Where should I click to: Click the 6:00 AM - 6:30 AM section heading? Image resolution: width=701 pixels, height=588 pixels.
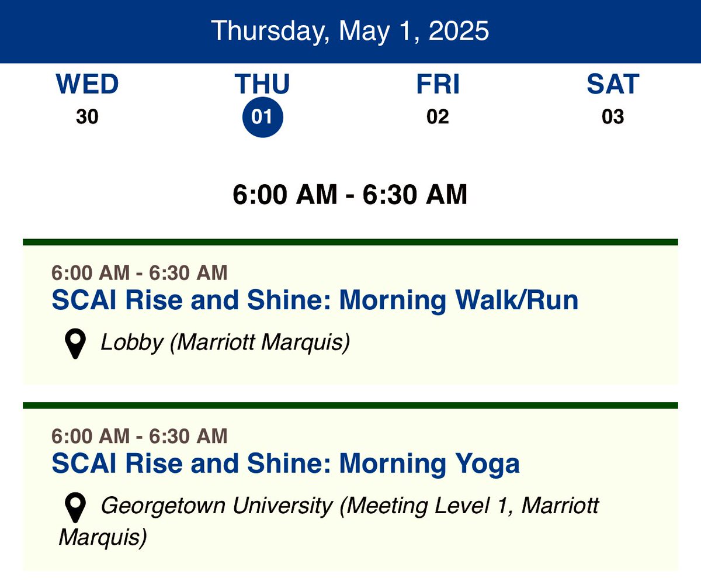click(x=350, y=194)
